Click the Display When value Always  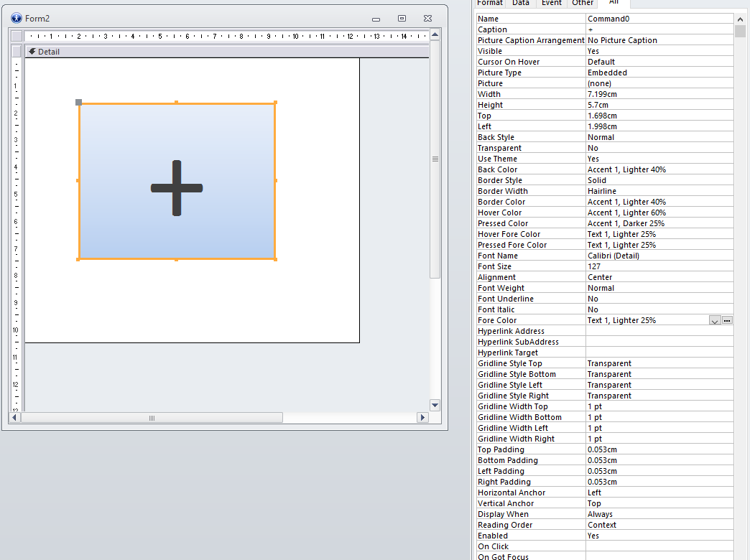click(659, 514)
